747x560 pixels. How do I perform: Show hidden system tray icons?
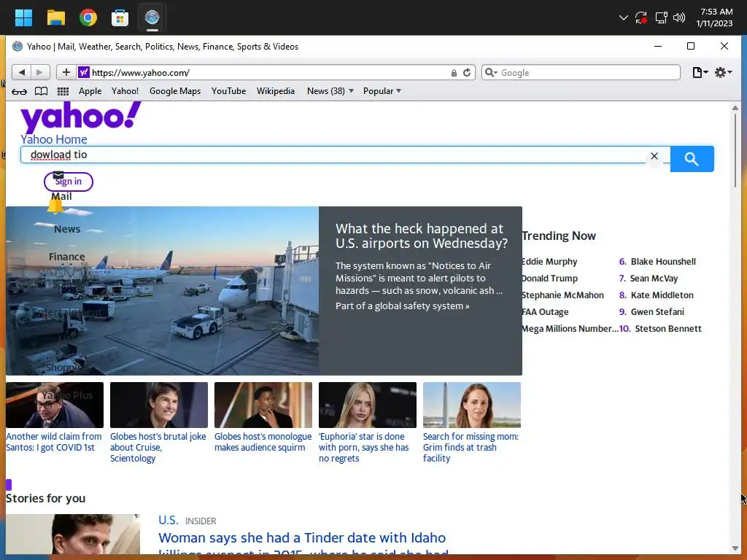pyautogui.click(x=623, y=17)
